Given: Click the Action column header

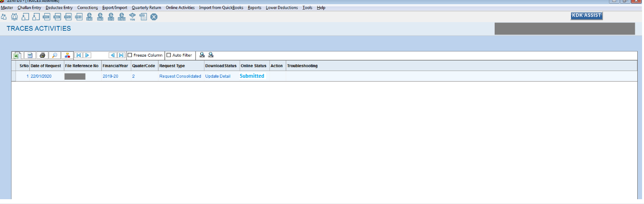Looking at the screenshot, I should coord(277,66).
